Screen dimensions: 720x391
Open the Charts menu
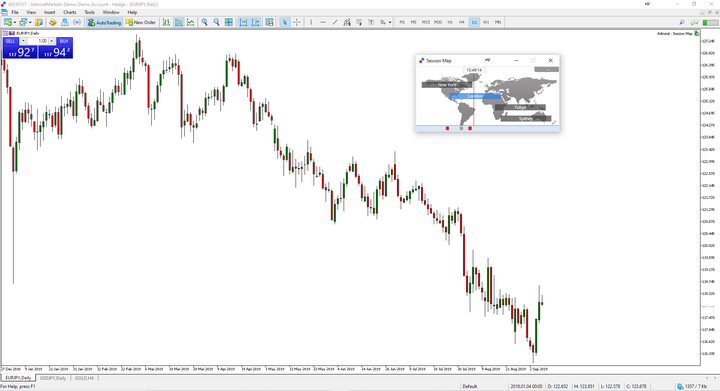pyautogui.click(x=70, y=12)
